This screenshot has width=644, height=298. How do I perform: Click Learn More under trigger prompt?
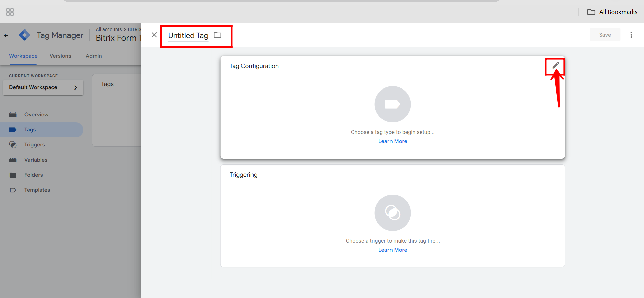tap(393, 250)
